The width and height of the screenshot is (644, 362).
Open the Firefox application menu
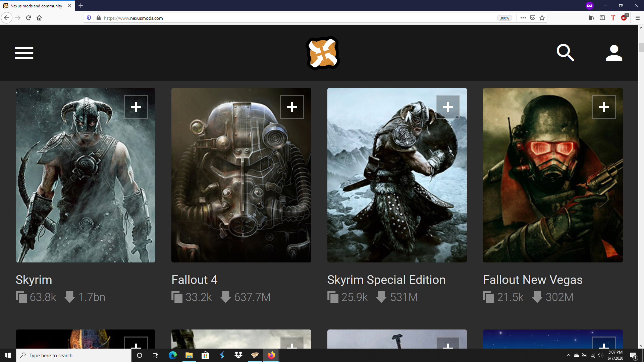point(638,18)
